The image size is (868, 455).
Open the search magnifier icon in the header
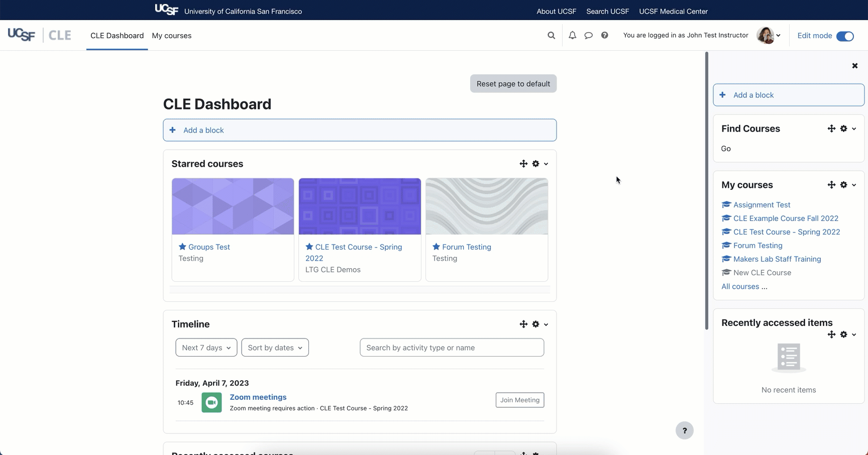click(551, 36)
